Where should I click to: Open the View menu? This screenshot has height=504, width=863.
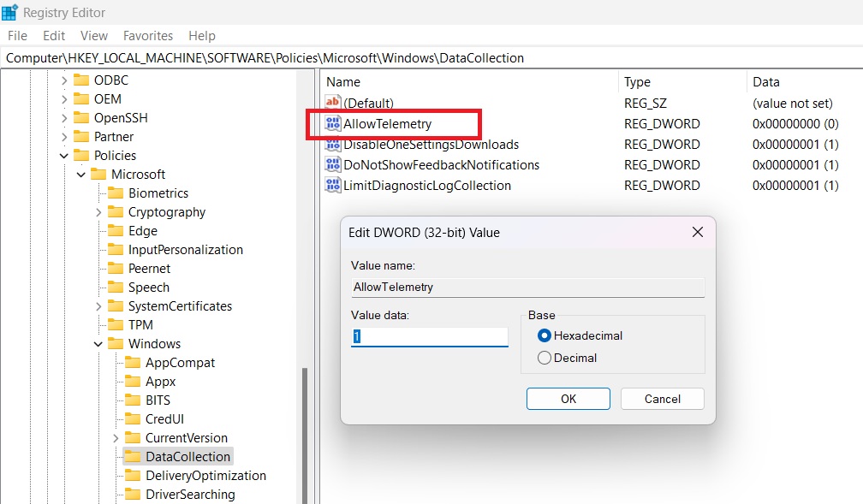93,35
